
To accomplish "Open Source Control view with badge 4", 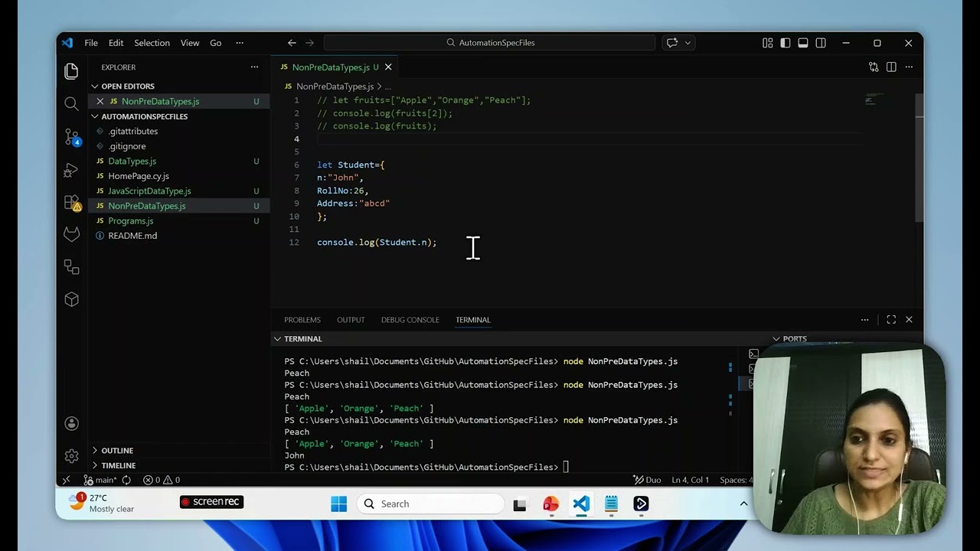I will (x=72, y=137).
